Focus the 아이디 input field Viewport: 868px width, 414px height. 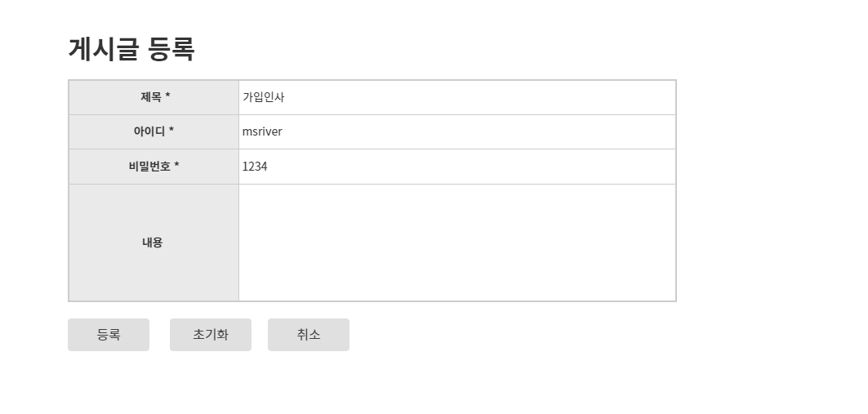tap(457, 131)
